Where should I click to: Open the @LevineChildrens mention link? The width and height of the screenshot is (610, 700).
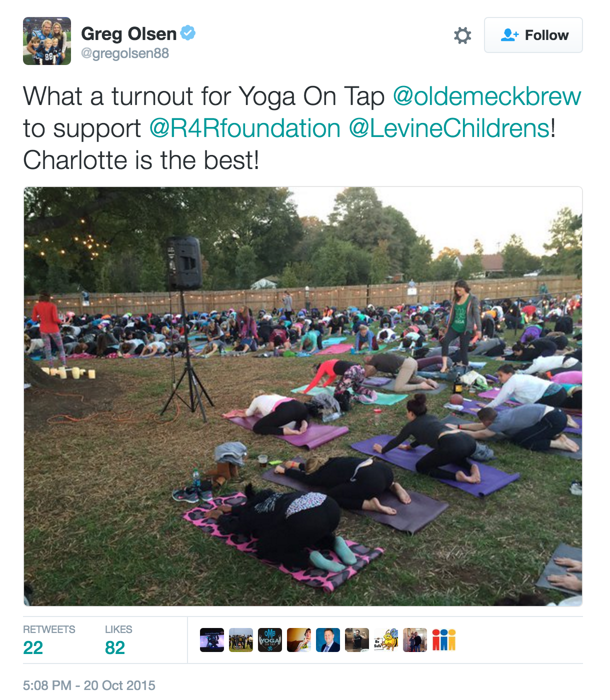(x=449, y=128)
